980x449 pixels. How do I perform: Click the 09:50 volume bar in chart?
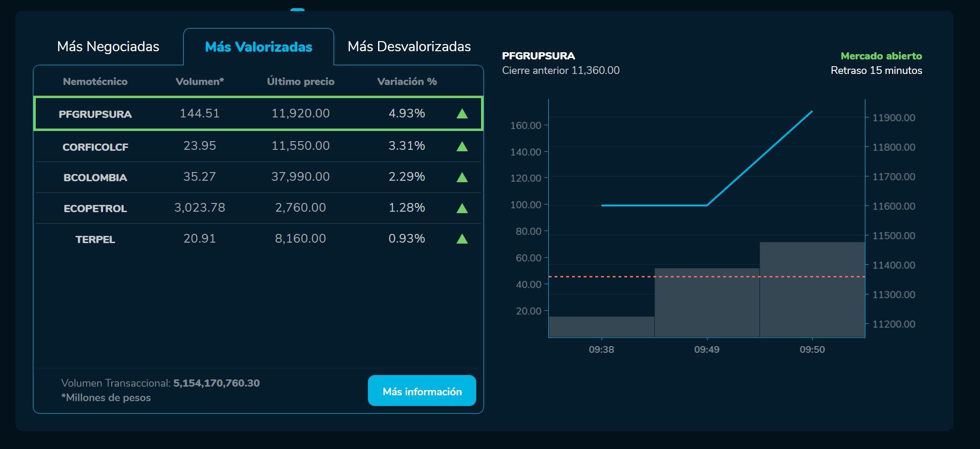click(x=812, y=300)
